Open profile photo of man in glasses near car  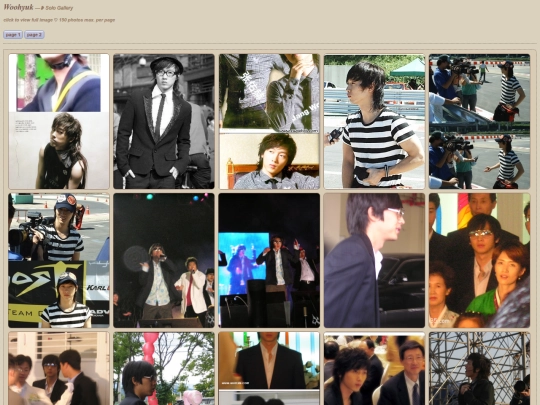(x=374, y=260)
